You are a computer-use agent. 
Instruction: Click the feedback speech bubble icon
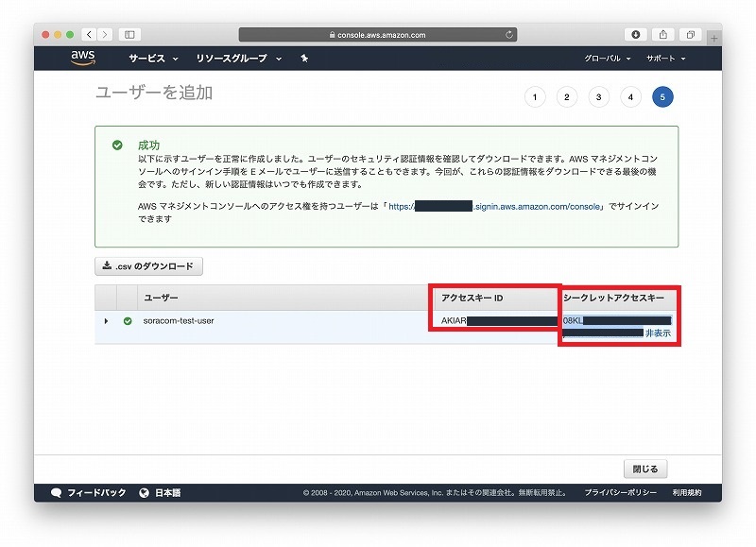56,492
